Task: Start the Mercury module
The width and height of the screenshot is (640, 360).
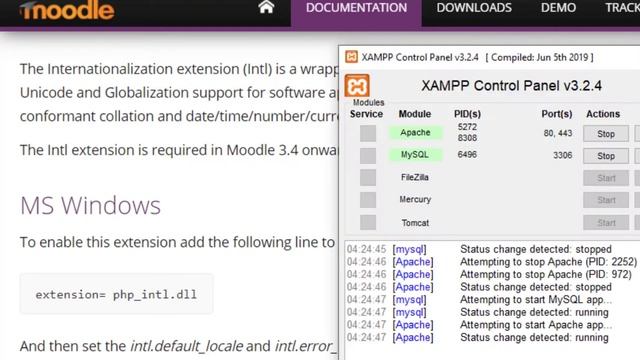Action: pos(606,200)
